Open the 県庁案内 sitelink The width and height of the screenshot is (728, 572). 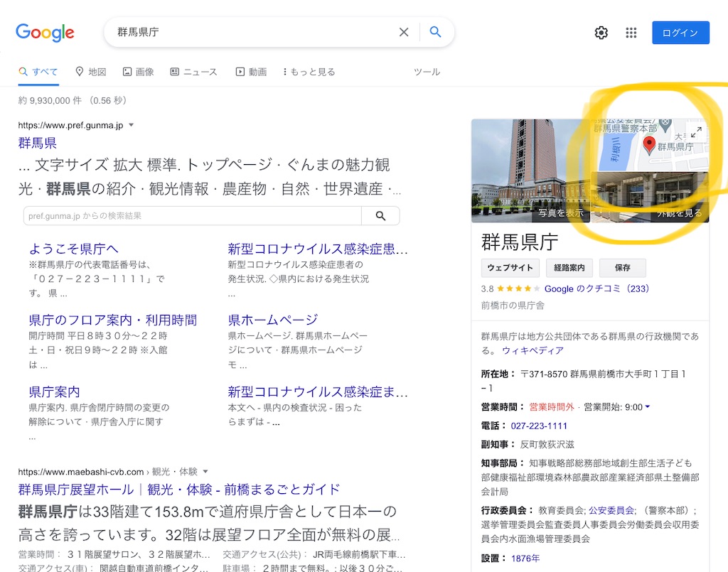tap(54, 392)
